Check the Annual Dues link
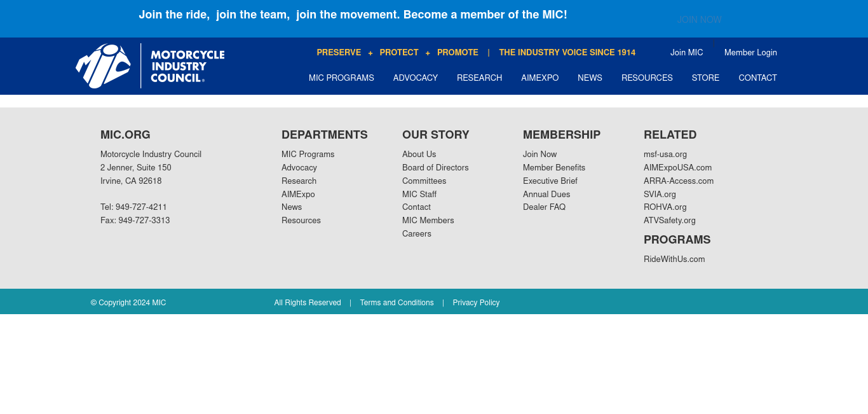 tap(546, 195)
